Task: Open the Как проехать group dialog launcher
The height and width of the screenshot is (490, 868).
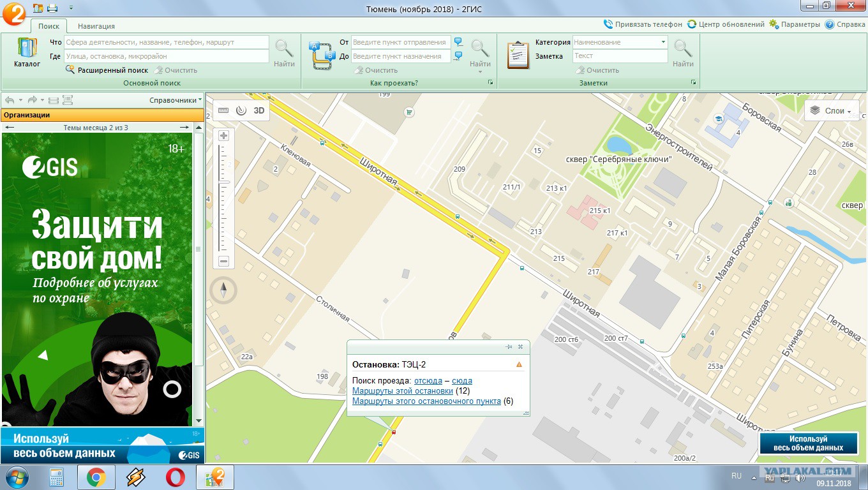Action: 491,83
